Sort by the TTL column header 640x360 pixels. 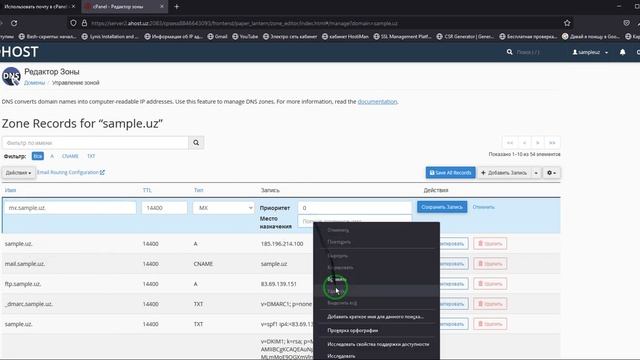(147, 190)
